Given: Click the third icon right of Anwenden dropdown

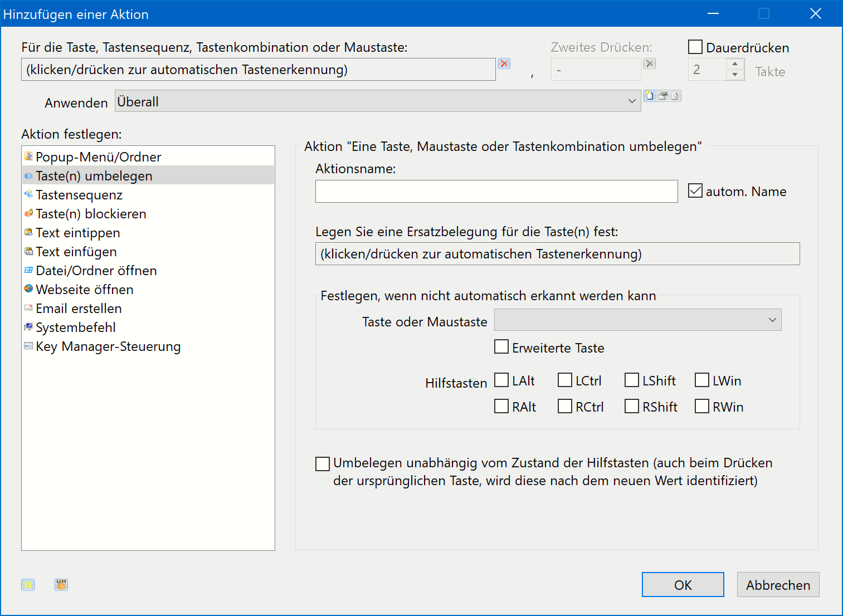Looking at the screenshot, I should click(x=675, y=96).
